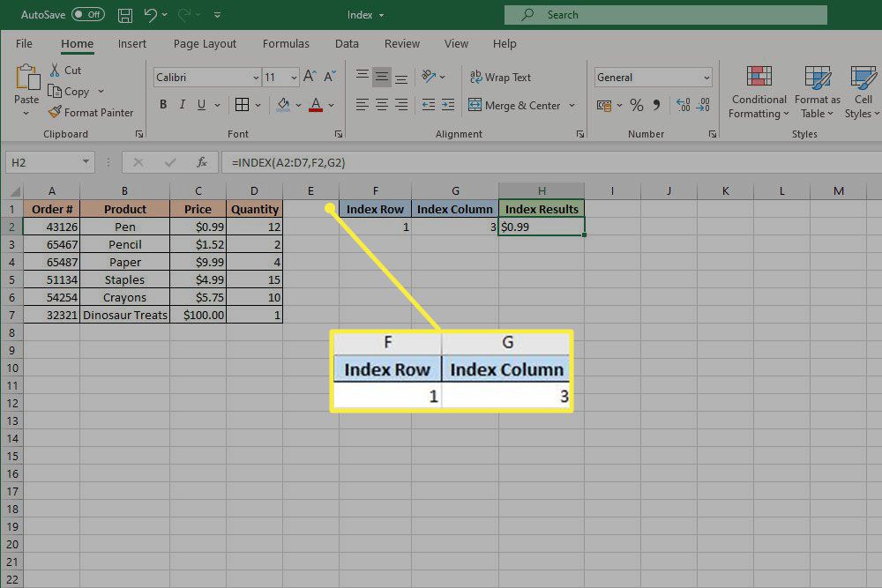This screenshot has height=588, width=882.
Task: Open the font name Calibri dropdown
Action: pos(256,78)
